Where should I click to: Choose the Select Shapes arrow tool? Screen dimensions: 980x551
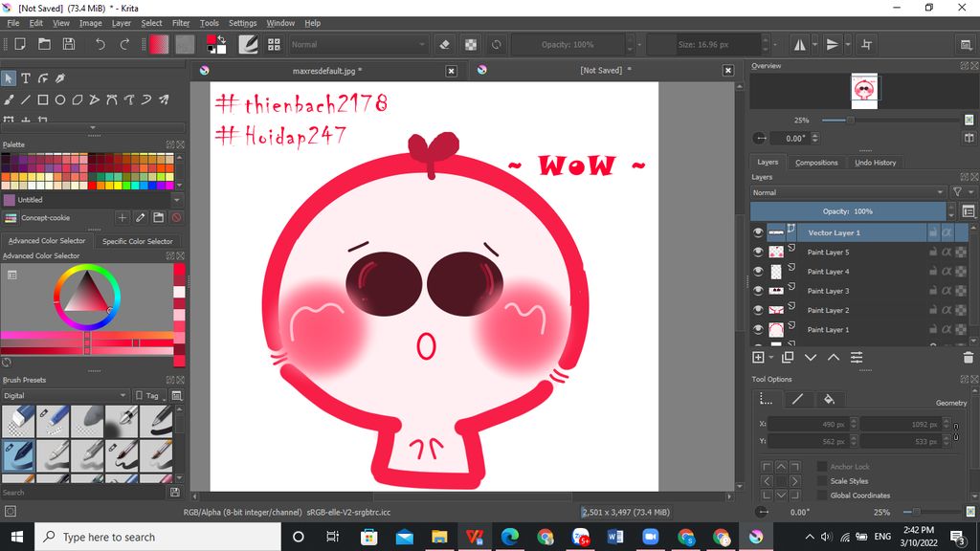coord(8,78)
